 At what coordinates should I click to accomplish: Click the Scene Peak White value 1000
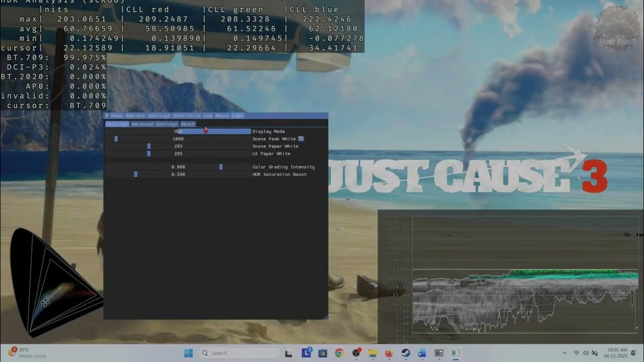[178, 139]
